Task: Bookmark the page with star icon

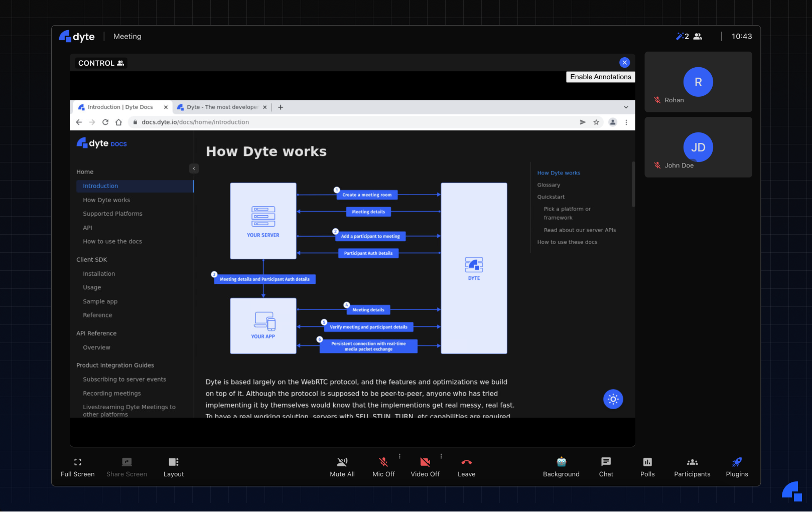Action: point(596,122)
